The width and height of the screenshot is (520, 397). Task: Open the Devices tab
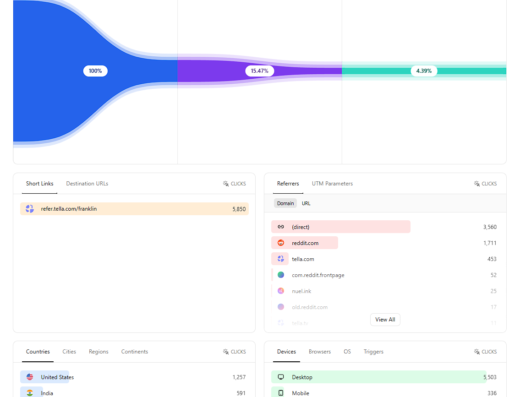286,352
